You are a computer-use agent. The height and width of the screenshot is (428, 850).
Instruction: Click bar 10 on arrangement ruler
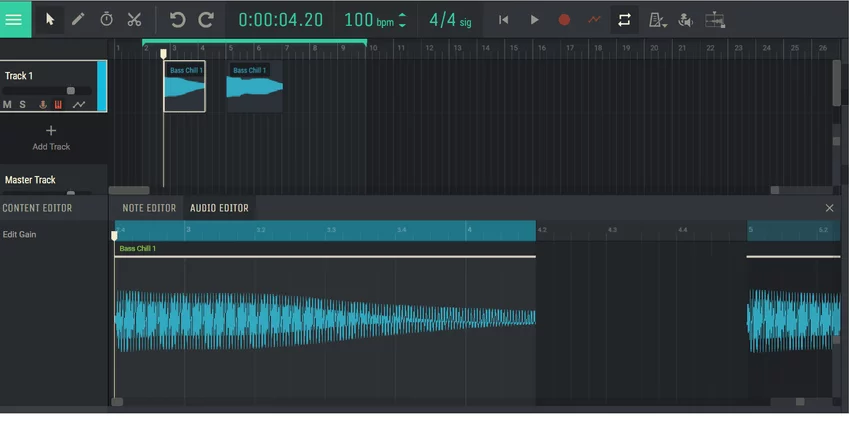373,48
